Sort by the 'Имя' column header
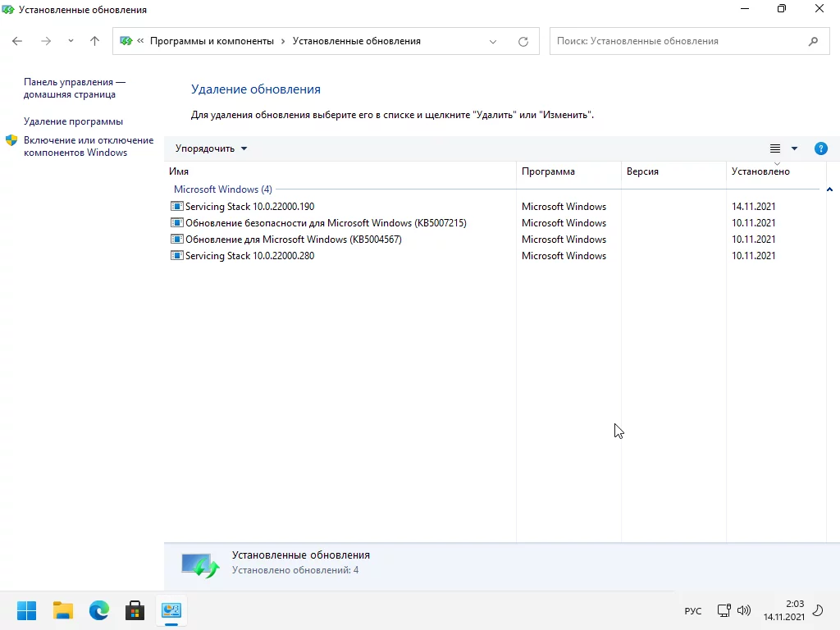The width and height of the screenshot is (840, 630). (x=340, y=171)
